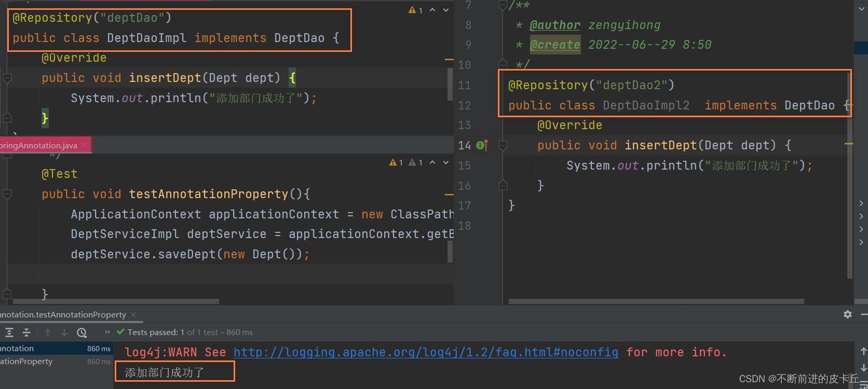The height and width of the screenshot is (389, 868).
Task: Click the @Repository("deptDao2") annotation
Action: coord(591,85)
